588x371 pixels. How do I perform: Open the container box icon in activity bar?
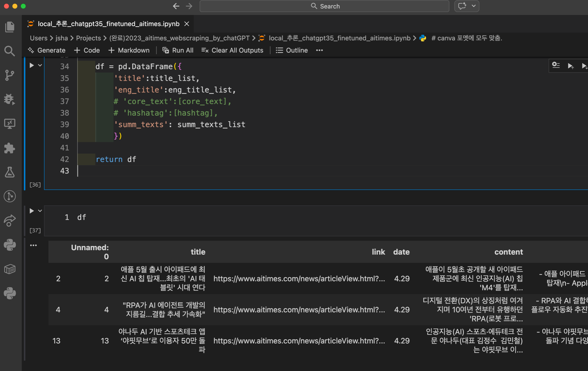tap(10, 269)
